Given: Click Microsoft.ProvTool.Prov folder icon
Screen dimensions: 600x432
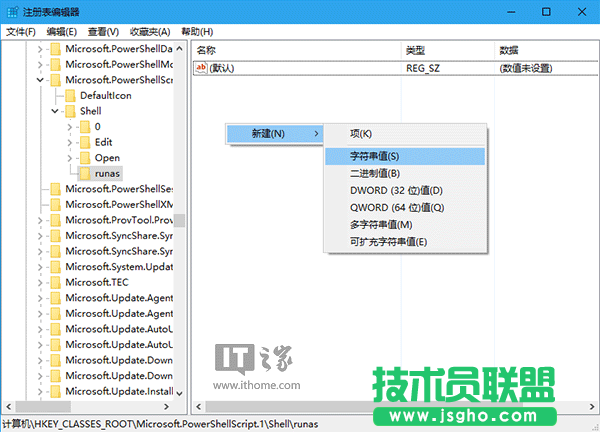Looking at the screenshot, I should click(56, 220).
